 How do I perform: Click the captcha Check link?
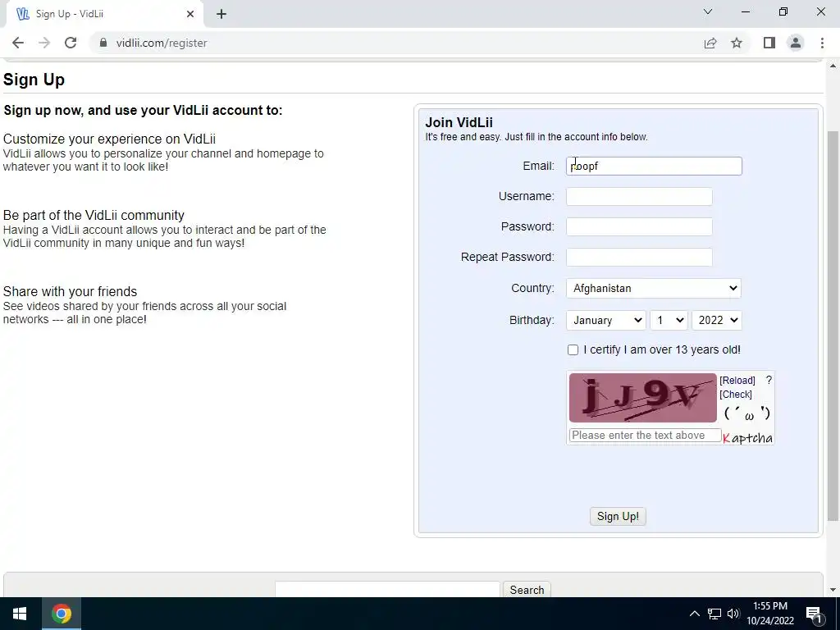click(736, 395)
